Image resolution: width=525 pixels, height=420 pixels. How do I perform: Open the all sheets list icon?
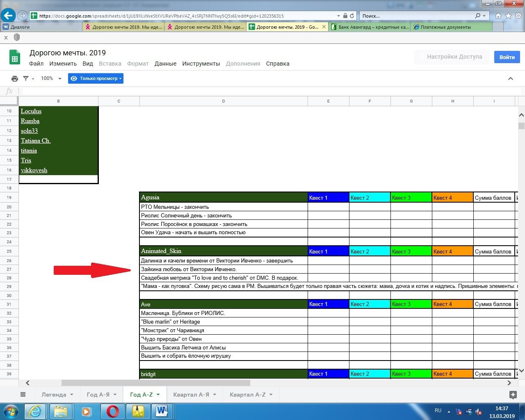23,395
